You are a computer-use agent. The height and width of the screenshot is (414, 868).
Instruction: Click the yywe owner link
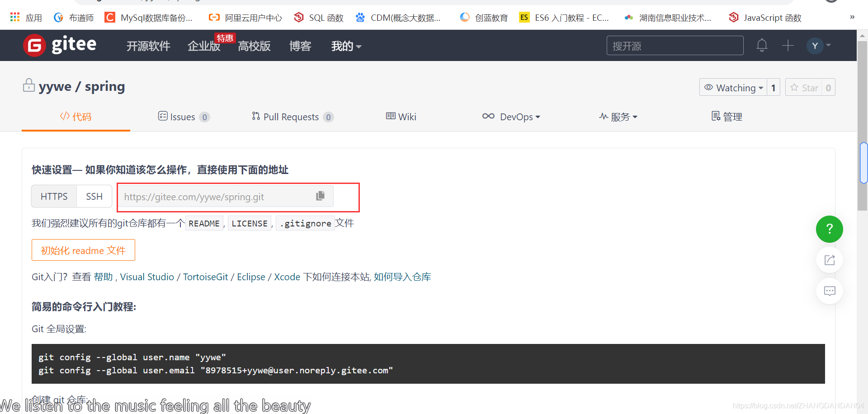(55, 86)
